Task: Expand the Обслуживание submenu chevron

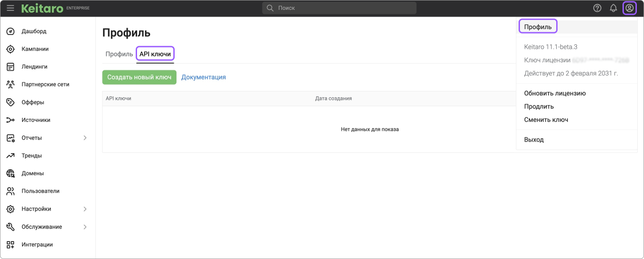Action: [85, 227]
